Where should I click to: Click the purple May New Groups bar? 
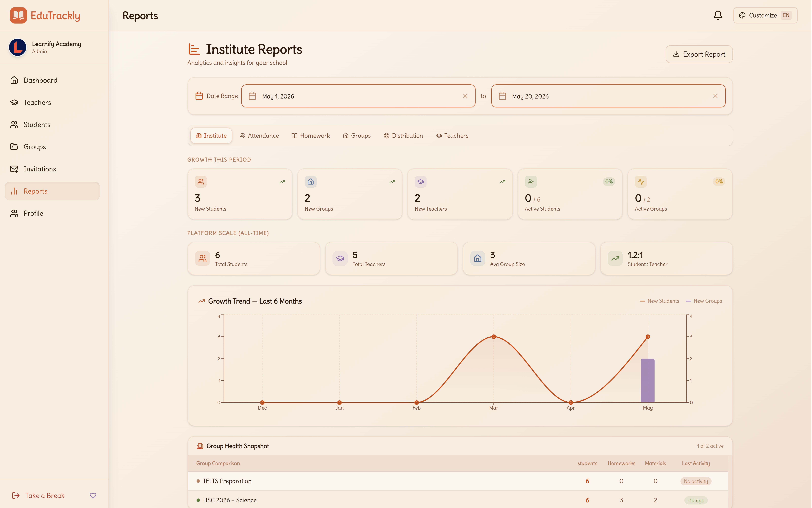click(648, 381)
